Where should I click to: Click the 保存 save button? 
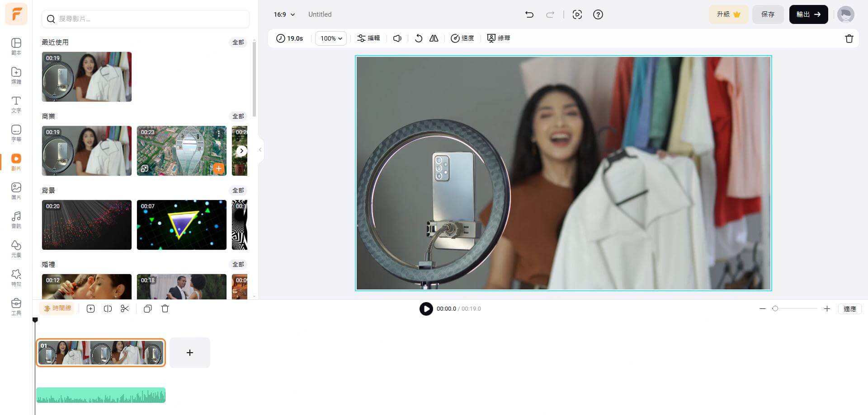pyautogui.click(x=768, y=14)
